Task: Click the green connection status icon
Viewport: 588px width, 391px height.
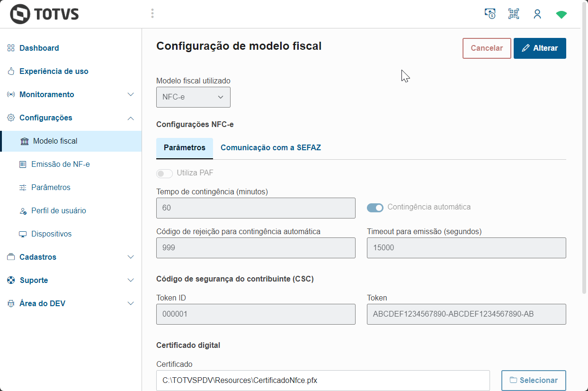Action: 561,14
